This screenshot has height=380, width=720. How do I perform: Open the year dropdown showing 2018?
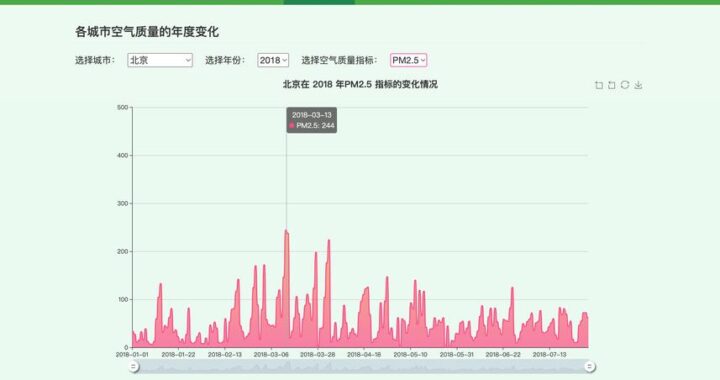tap(273, 60)
